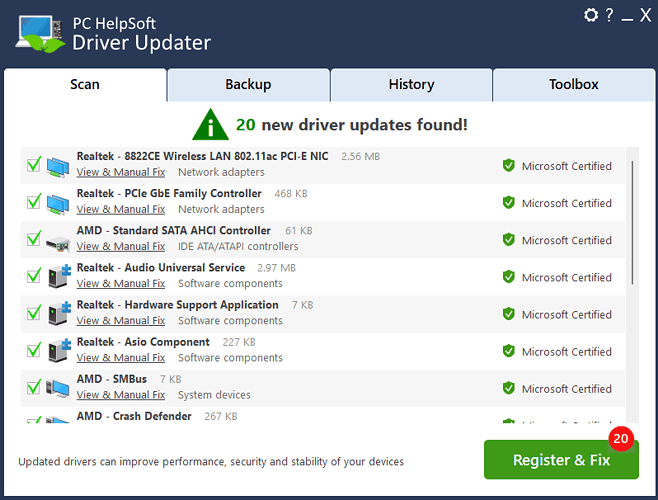Click the IDE ATA/ATAPI controllers category text
The image size is (658, 500).
(x=238, y=246)
